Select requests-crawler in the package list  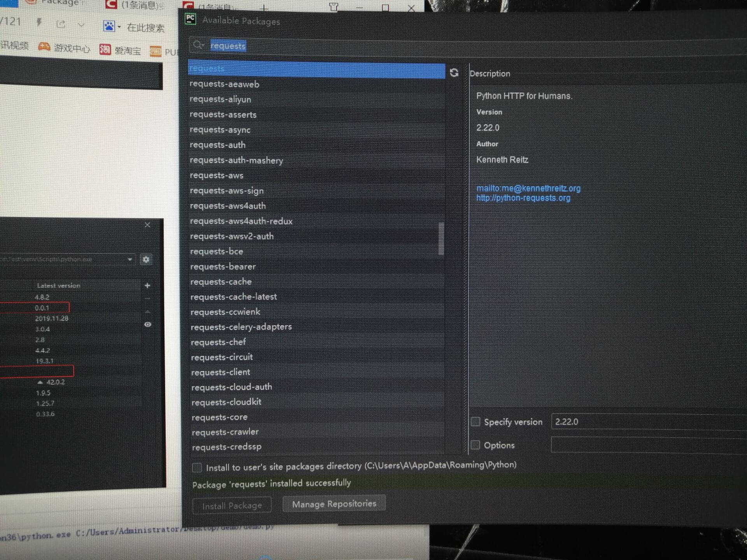(316, 432)
